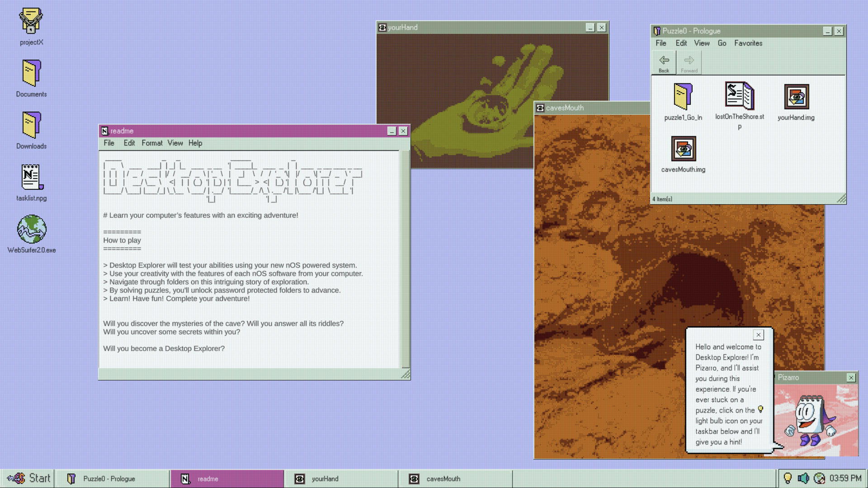Open the Documents folder on the desktop
Viewport: 868px width, 488px height.
click(31, 76)
